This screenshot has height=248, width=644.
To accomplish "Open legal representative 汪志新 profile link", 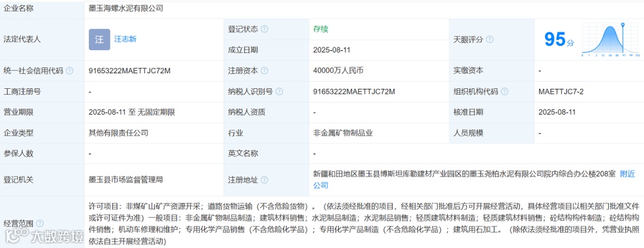I will click(x=125, y=39).
